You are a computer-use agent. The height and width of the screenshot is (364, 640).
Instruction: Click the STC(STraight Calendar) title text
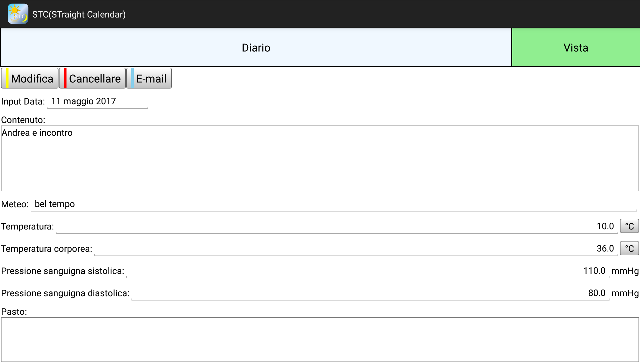pos(79,14)
